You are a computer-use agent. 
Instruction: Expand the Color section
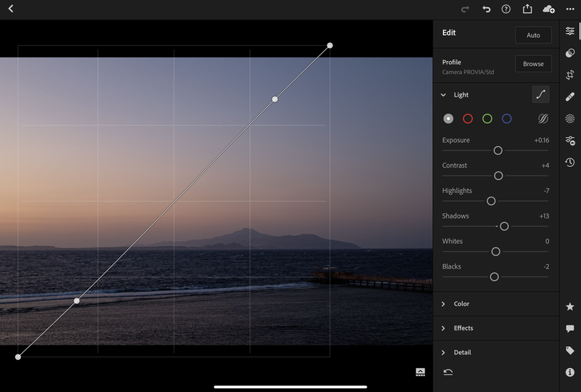click(443, 304)
